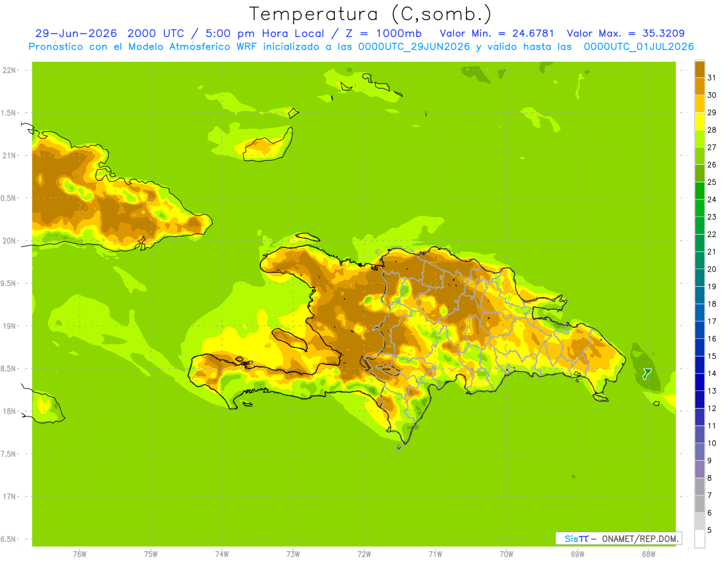Click the 20N latitude label
This screenshot has width=728, height=562.
(9, 241)
